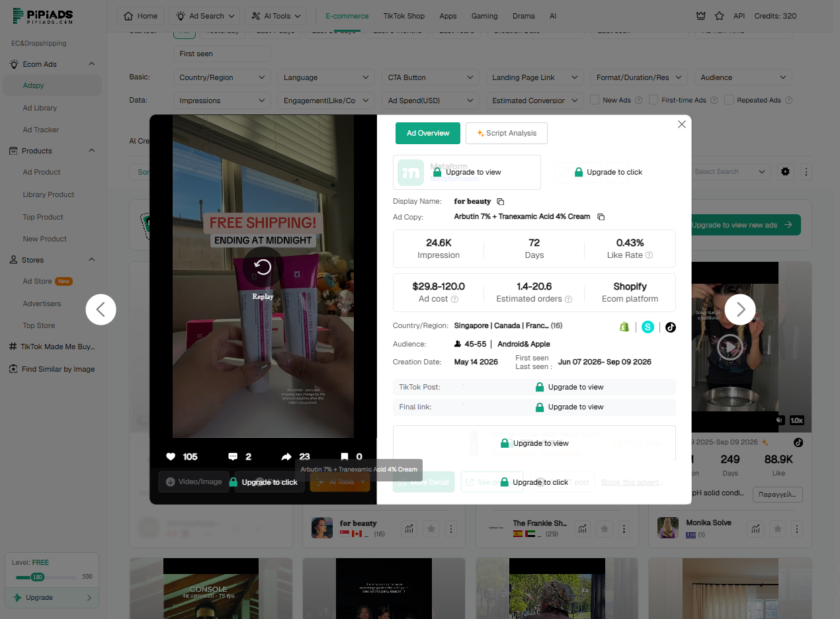840x619 pixels.
Task: Open the Country/Region filter dropdown
Action: 222,77
